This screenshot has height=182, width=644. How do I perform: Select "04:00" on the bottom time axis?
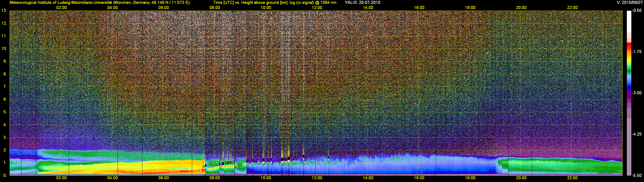(112, 178)
